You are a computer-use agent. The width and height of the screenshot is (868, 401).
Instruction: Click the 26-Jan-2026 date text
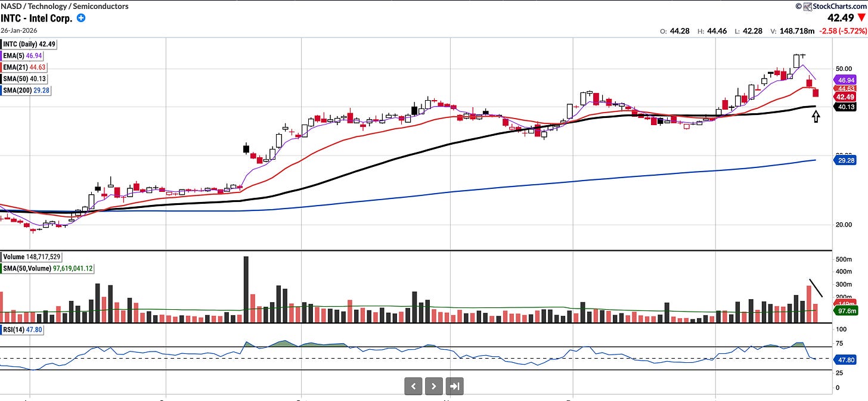[20, 31]
